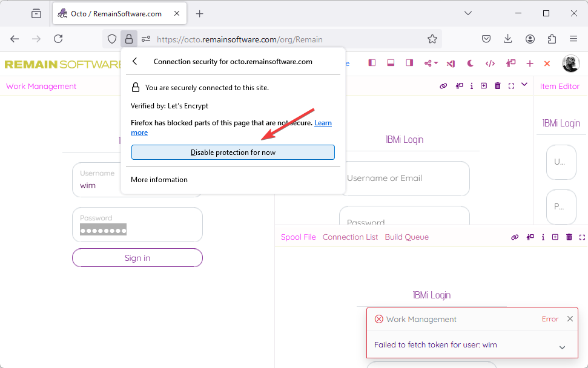Expand the chevron in the Work Management header
588x368 pixels.
pos(524,85)
